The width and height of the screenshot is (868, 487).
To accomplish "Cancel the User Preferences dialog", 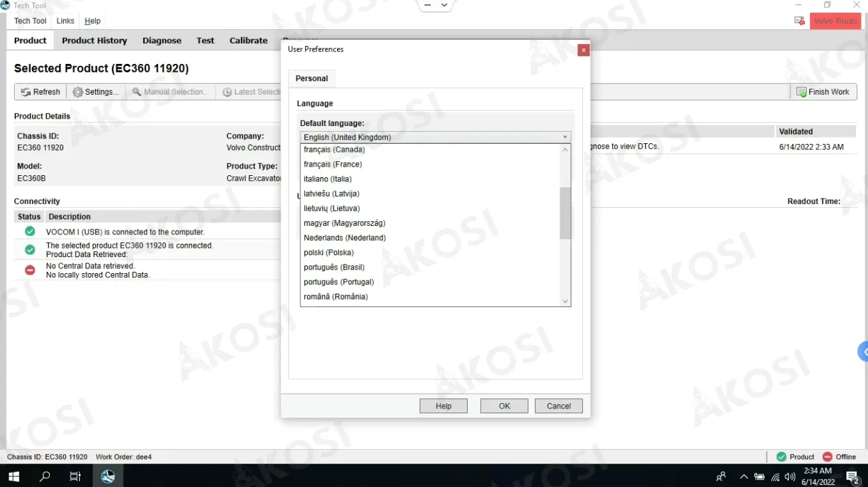I will [559, 406].
